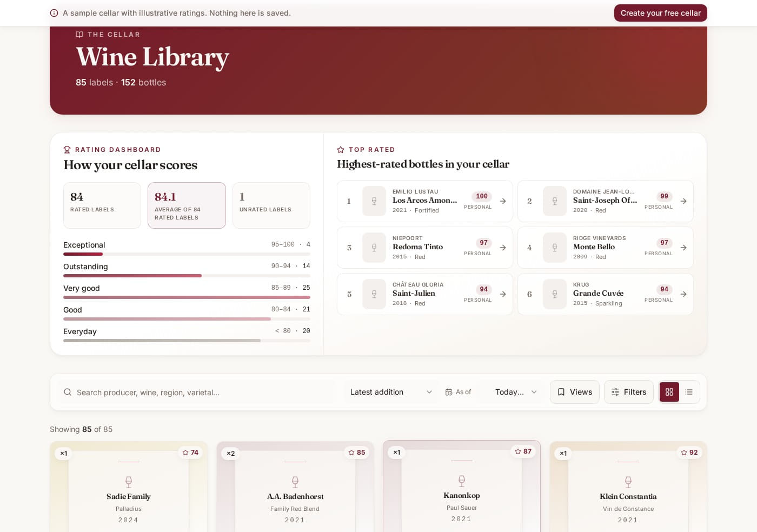This screenshot has width=757, height=532.
Task: Open the Latest addition sort dropdown
Action: pyautogui.click(x=391, y=392)
